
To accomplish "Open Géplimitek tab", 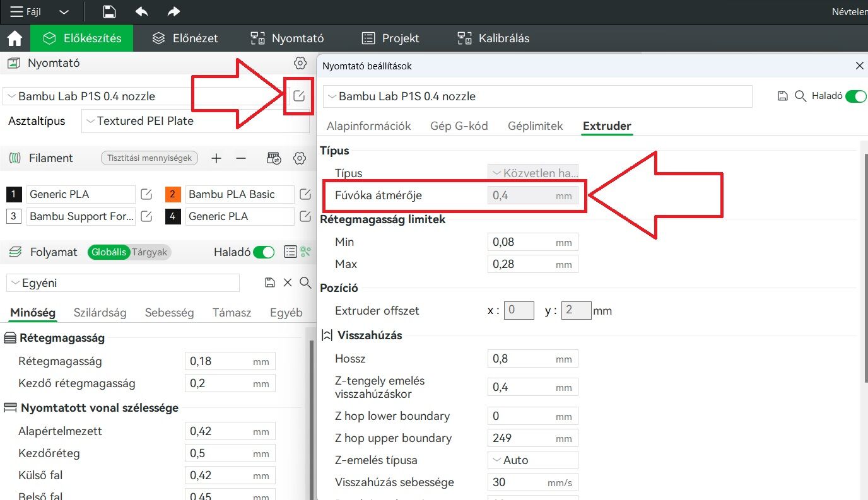I will (x=536, y=126).
